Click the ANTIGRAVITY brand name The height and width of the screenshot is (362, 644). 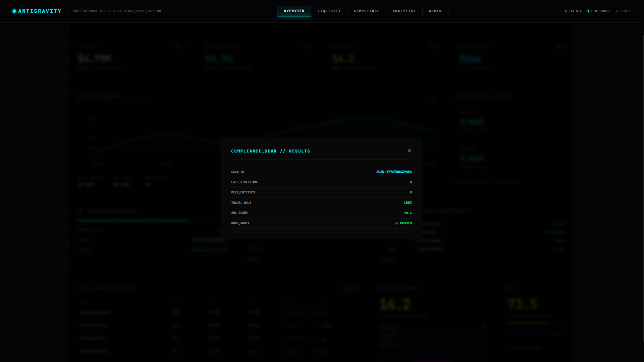pyautogui.click(x=40, y=11)
